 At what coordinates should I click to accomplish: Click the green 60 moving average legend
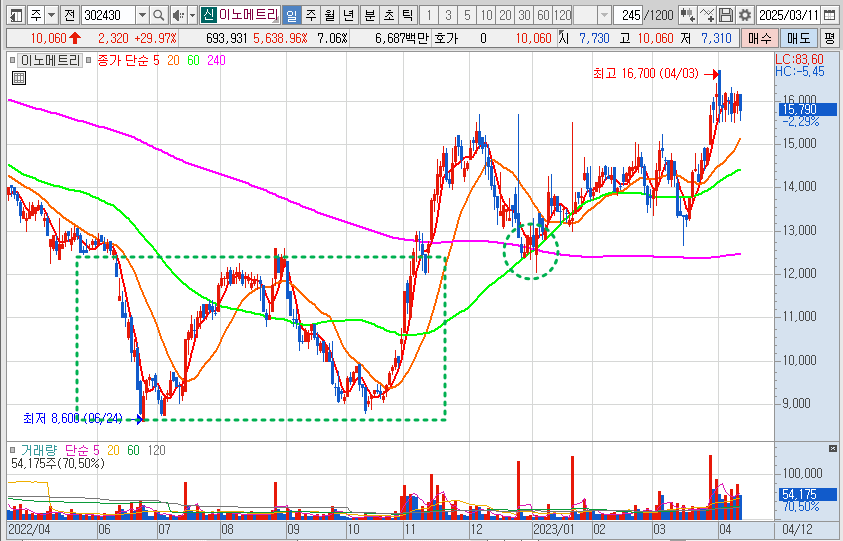coord(194,60)
